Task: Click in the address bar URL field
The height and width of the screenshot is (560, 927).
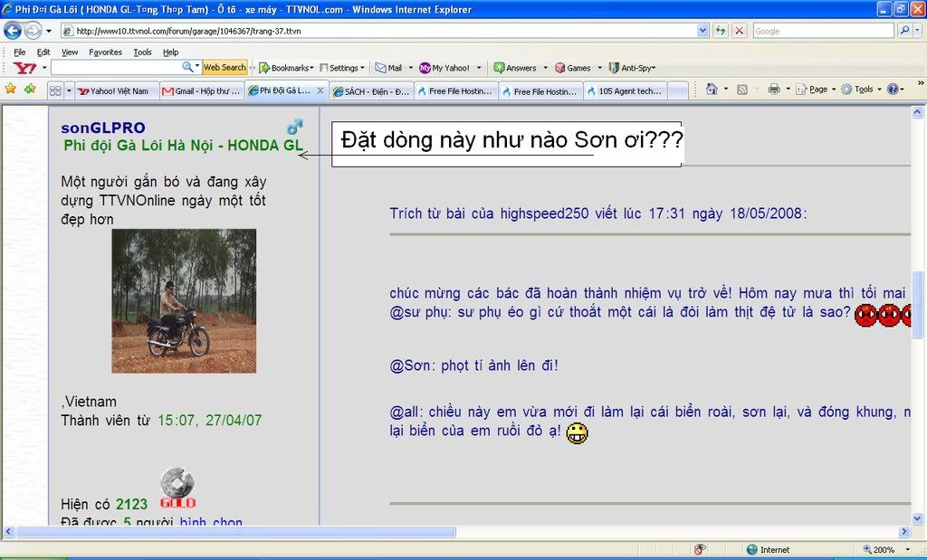Action: pos(378,31)
